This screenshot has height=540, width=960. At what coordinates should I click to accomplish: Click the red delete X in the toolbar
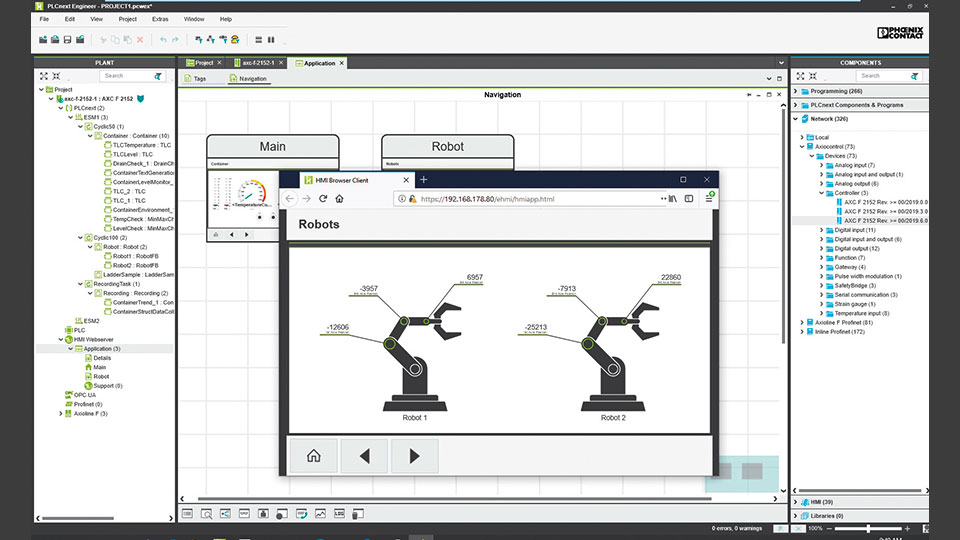tap(139, 40)
